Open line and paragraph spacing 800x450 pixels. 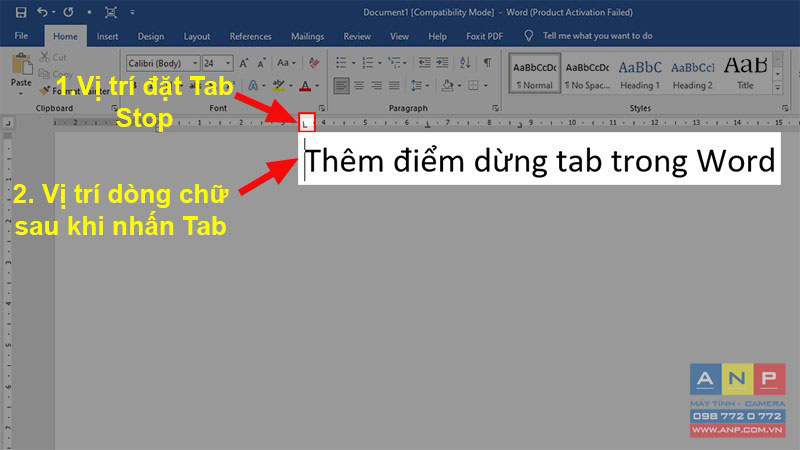[x=417, y=86]
